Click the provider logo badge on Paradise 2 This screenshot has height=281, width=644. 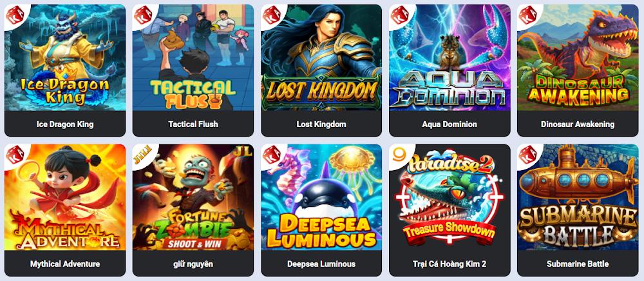(399, 155)
